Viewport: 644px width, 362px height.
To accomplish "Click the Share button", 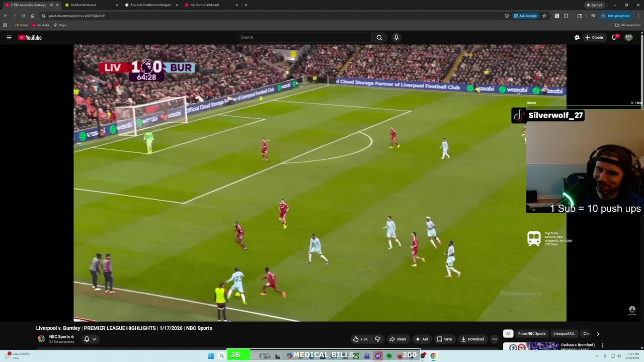I will [x=397, y=339].
